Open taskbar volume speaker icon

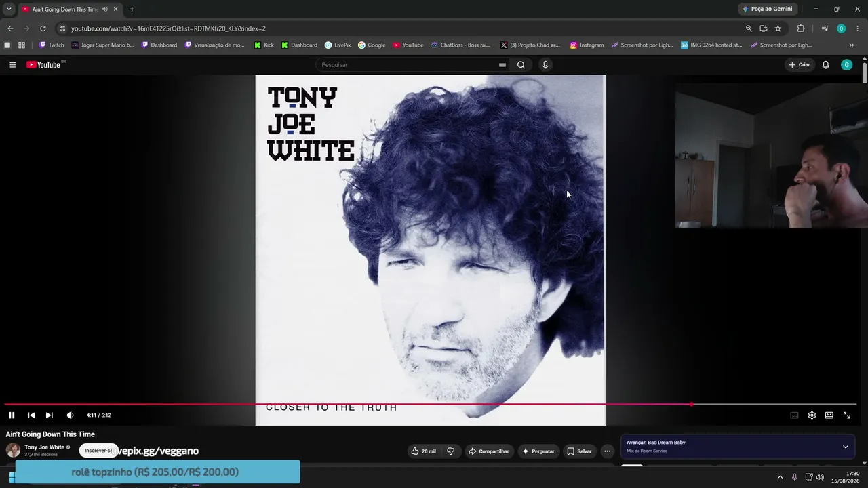coord(820,477)
